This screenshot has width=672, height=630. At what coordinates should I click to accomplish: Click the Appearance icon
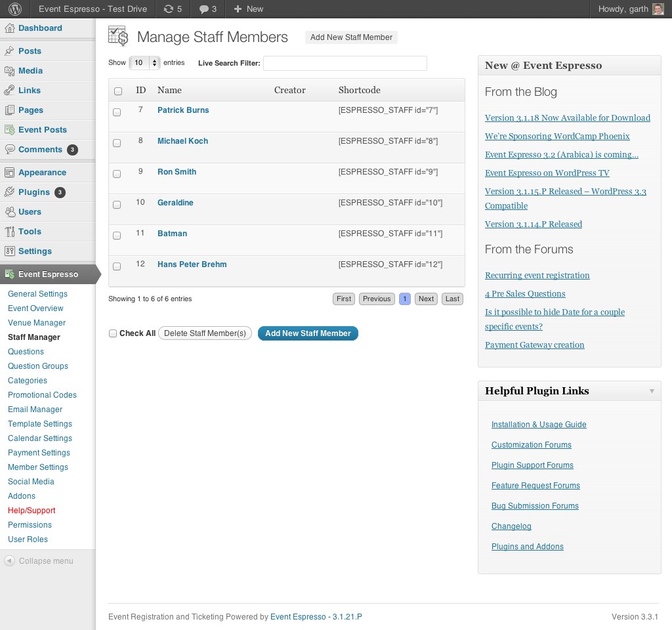(9, 173)
